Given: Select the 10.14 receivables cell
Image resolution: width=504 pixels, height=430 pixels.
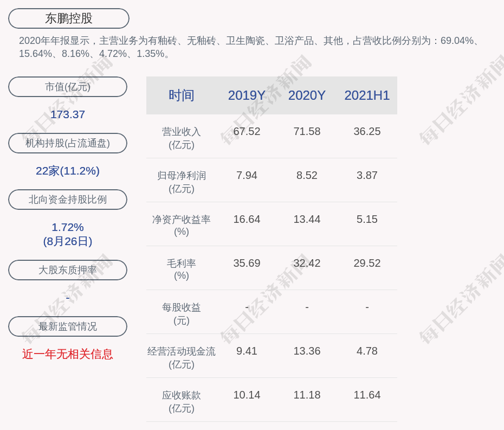Looking at the screenshot, I should pos(247,395).
